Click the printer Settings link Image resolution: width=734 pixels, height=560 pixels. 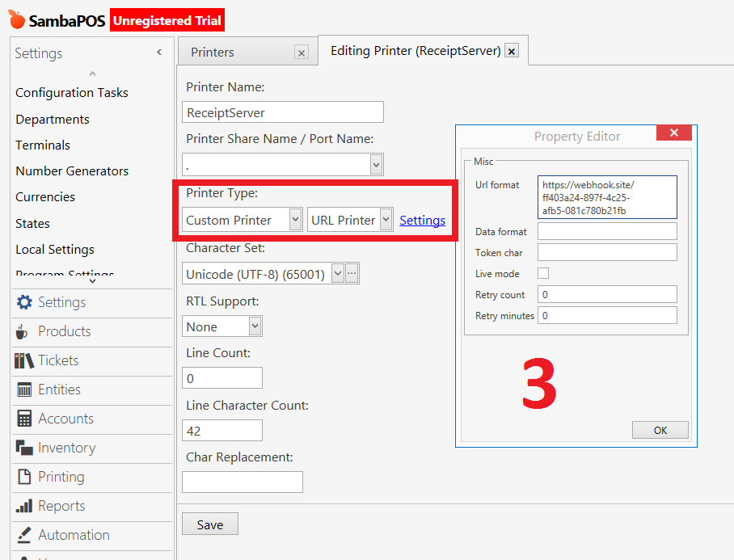pos(422,221)
